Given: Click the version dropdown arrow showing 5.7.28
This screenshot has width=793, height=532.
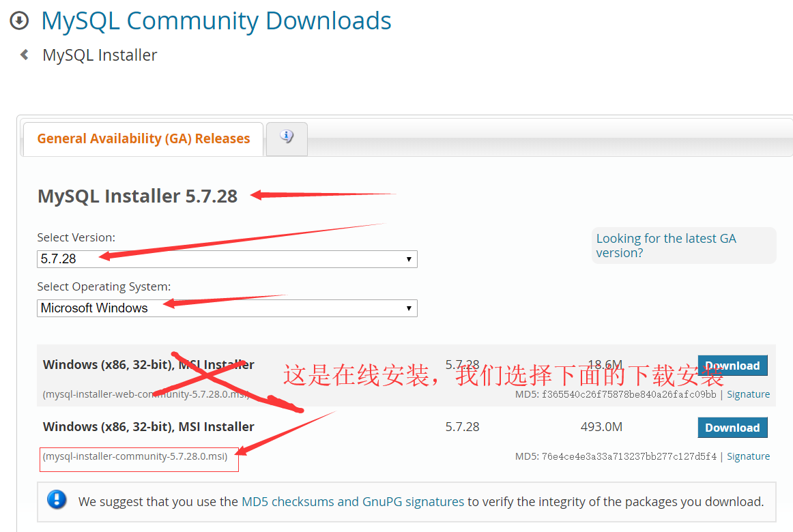Looking at the screenshot, I should [x=409, y=258].
